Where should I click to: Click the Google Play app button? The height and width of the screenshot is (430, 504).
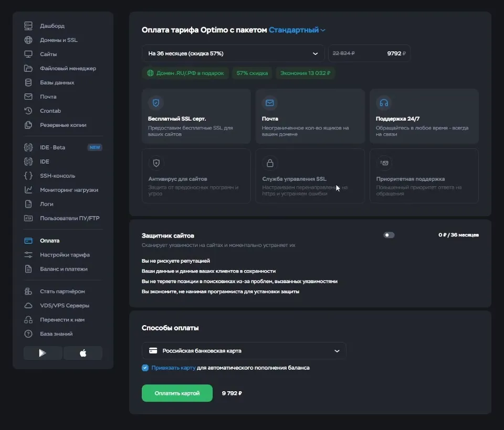pyautogui.click(x=43, y=353)
